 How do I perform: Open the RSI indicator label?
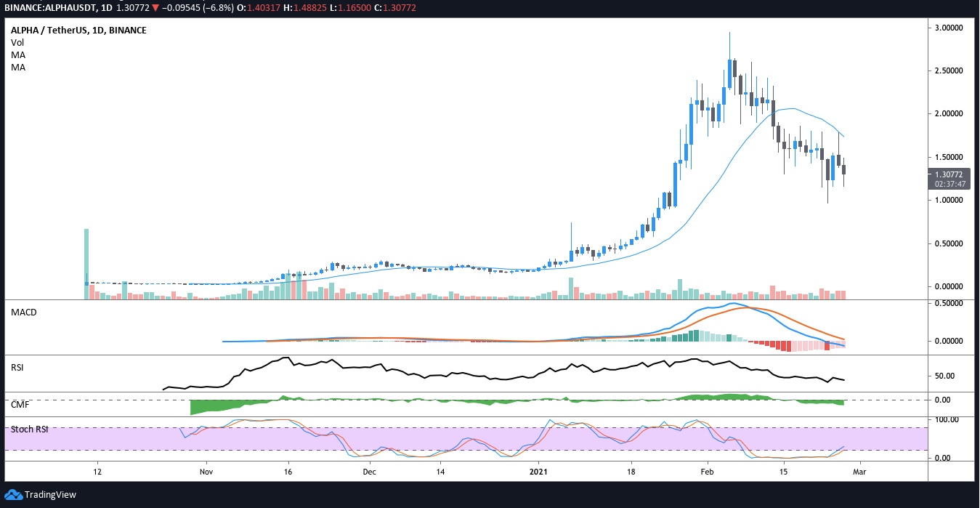(x=18, y=368)
